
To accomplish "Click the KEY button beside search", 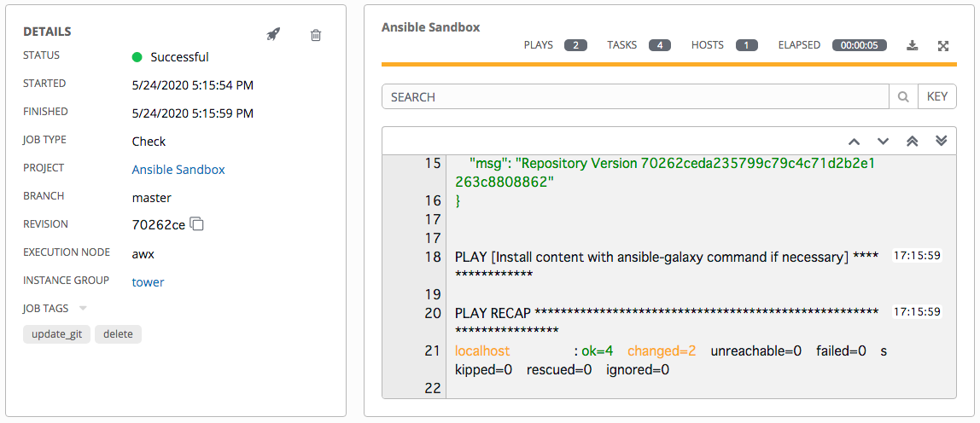I will pos(936,97).
